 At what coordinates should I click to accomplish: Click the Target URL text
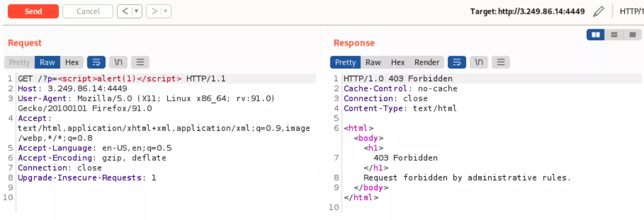pos(527,12)
